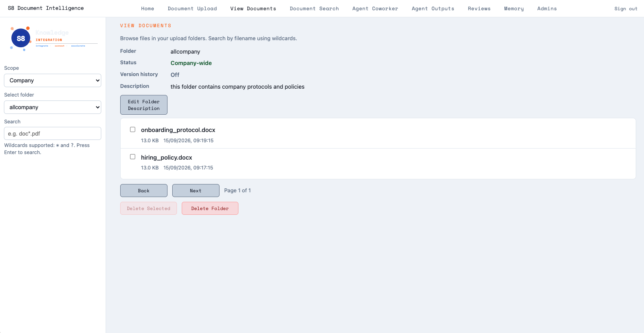Image resolution: width=644 pixels, height=333 pixels.
Task: Open the Memory page
Action: coord(514,9)
